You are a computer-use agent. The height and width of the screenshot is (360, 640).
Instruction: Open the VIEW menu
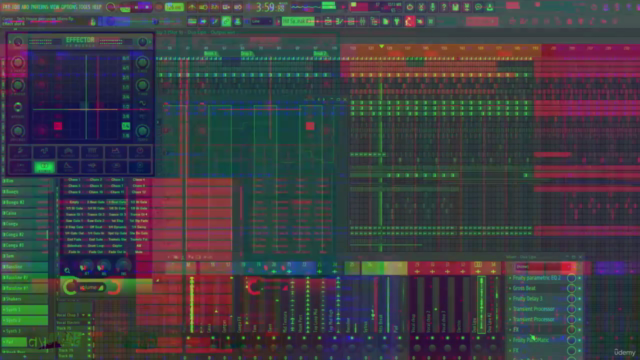(x=55, y=7)
